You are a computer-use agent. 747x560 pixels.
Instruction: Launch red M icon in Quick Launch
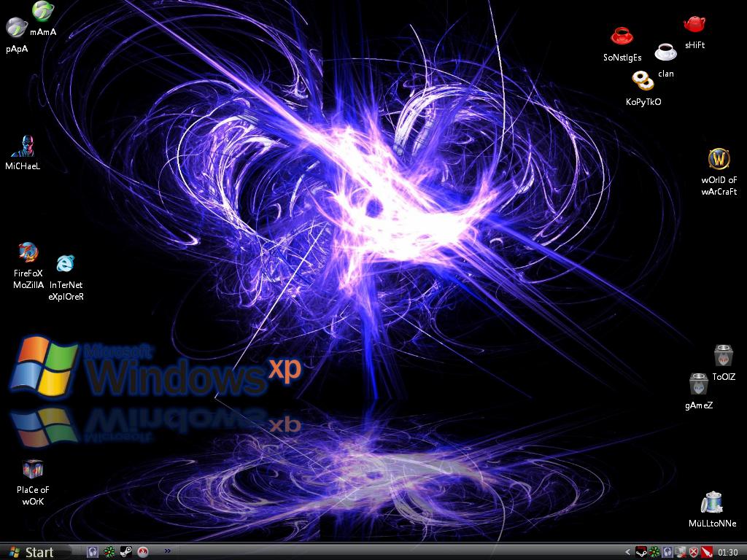point(143,553)
